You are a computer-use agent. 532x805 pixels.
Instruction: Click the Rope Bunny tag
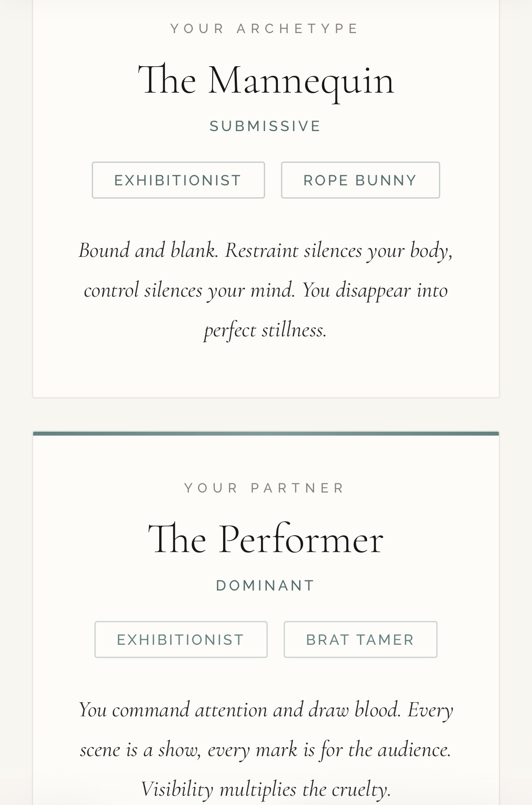(360, 180)
